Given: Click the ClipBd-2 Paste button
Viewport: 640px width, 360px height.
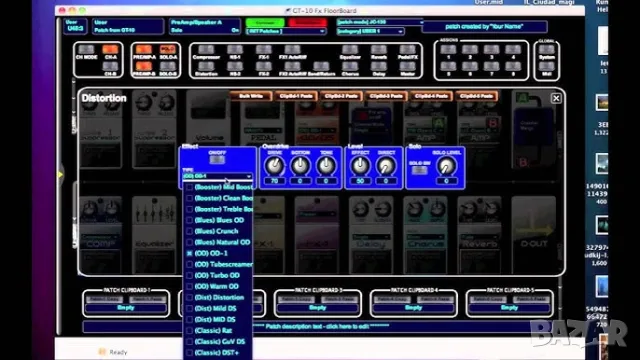Looking at the screenshot, I should point(341,96).
